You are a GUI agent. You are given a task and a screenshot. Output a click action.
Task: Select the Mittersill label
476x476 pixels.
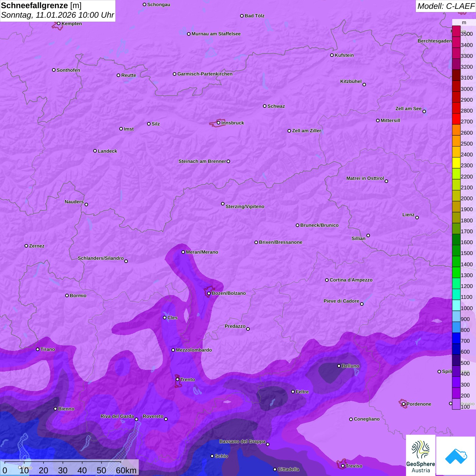(x=390, y=120)
